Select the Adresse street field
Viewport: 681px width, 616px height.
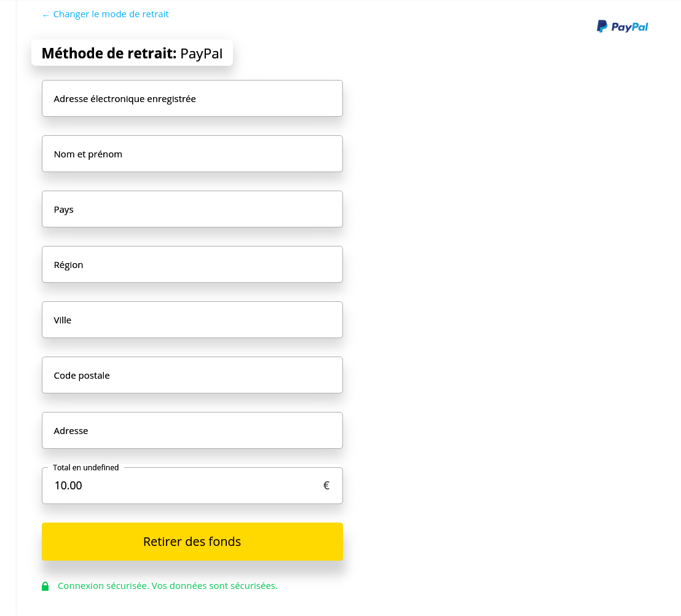(x=192, y=430)
